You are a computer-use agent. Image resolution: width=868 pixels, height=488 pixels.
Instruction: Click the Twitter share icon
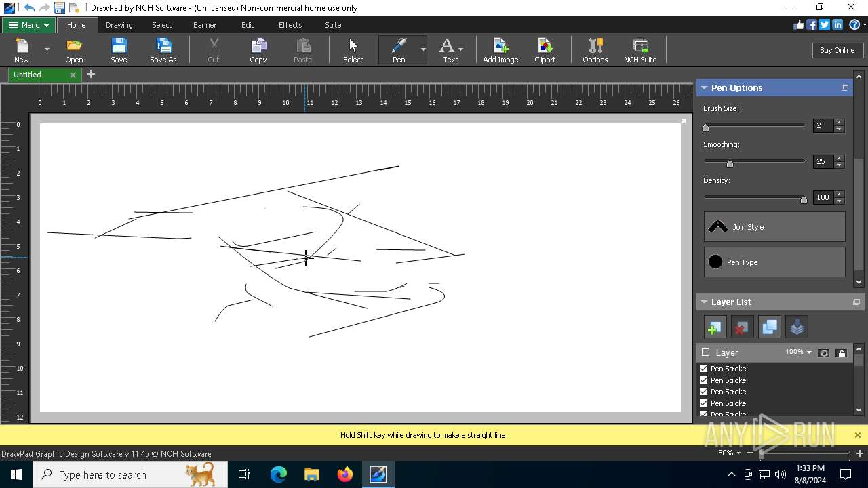pyautogui.click(x=825, y=24)
